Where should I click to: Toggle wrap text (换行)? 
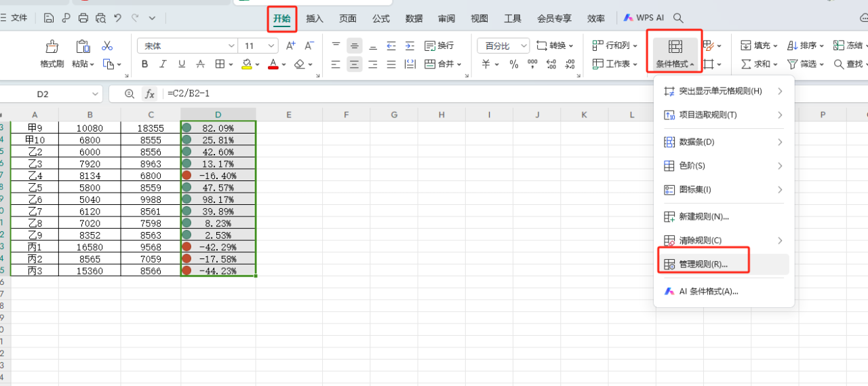439,45
